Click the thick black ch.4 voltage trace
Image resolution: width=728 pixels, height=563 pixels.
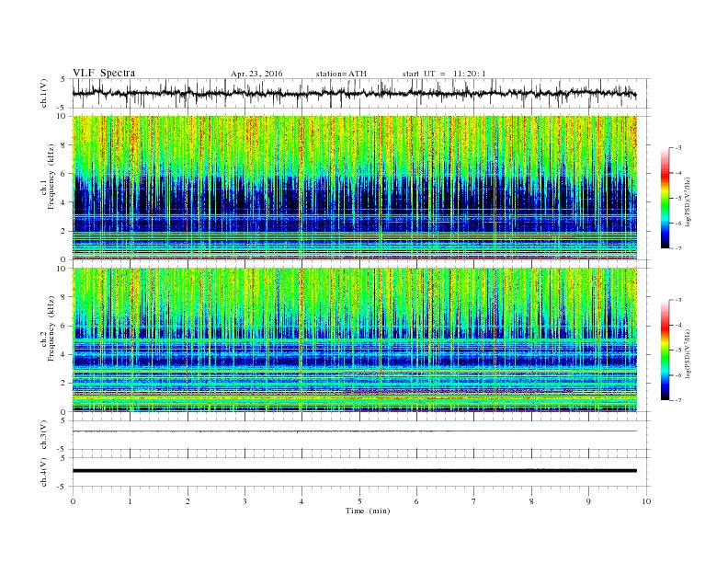click(354, 471)
